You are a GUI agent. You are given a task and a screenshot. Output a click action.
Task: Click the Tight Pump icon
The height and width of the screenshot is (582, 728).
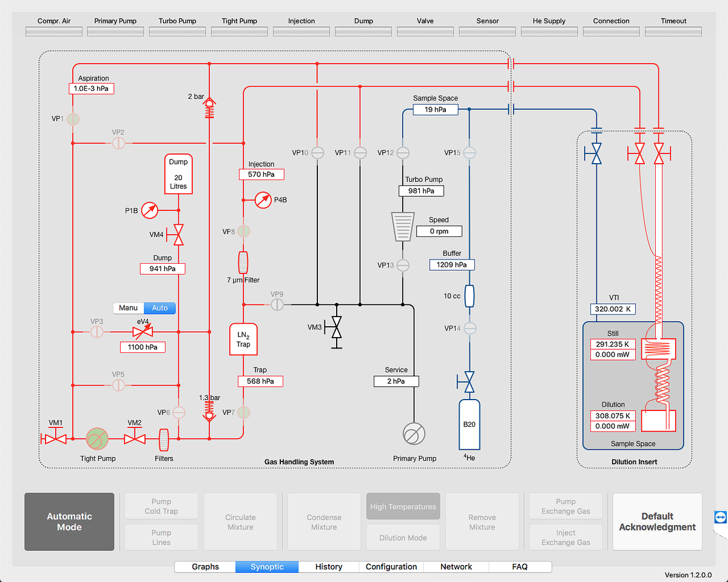click(96, 438)
